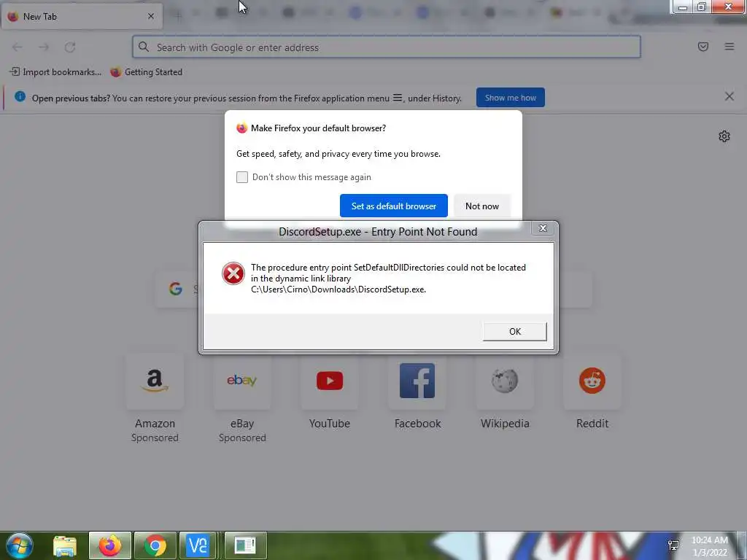Viewport: 747px width, 560px height.
Task: Open Import bookmarks bookmark item
Action: [x=55, y=72]
